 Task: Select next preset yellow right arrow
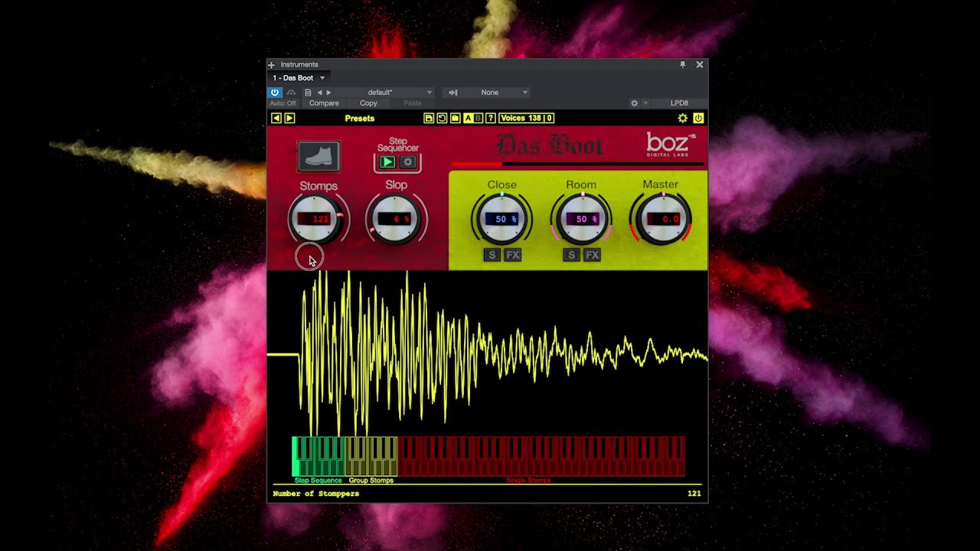pyautogui.click(x=289, y=118)
